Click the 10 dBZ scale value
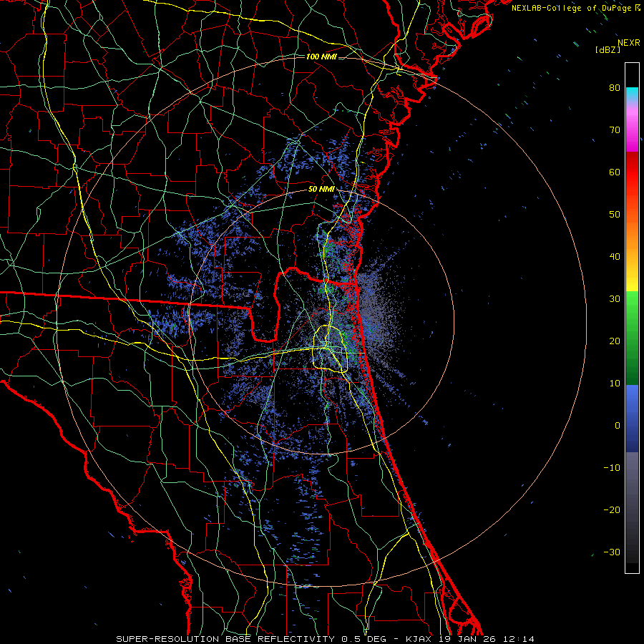This screenshot has width=644, height=644. coord(615,384)
